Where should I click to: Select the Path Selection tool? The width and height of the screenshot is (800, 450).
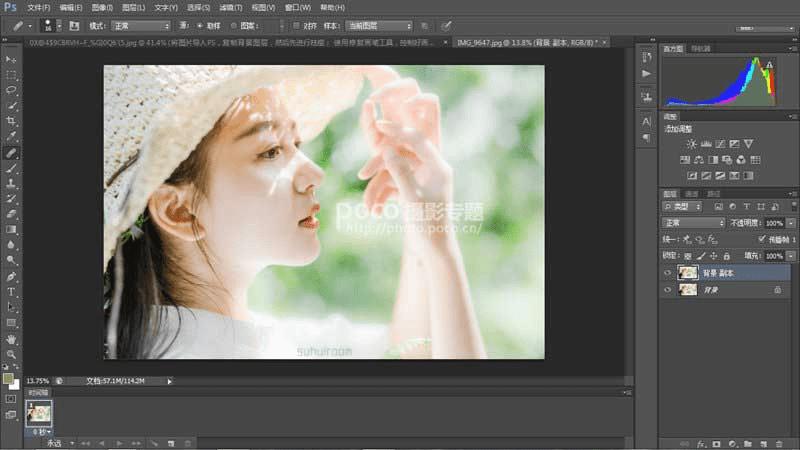[x=11, y=307]
